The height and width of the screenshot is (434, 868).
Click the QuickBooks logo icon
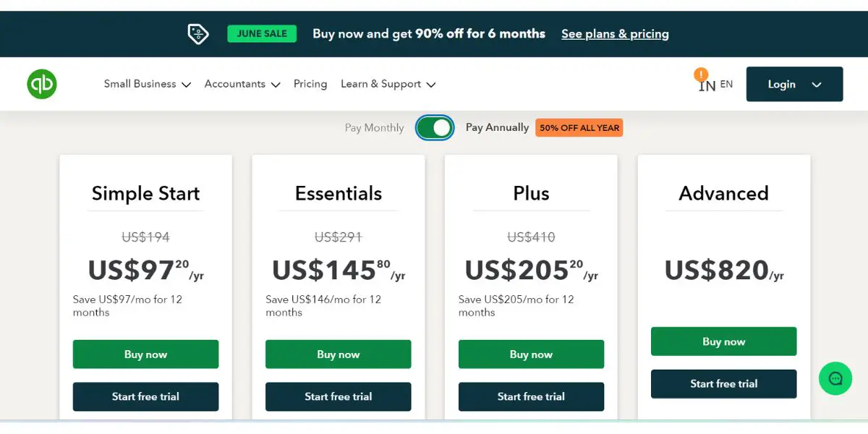point(42,84)
